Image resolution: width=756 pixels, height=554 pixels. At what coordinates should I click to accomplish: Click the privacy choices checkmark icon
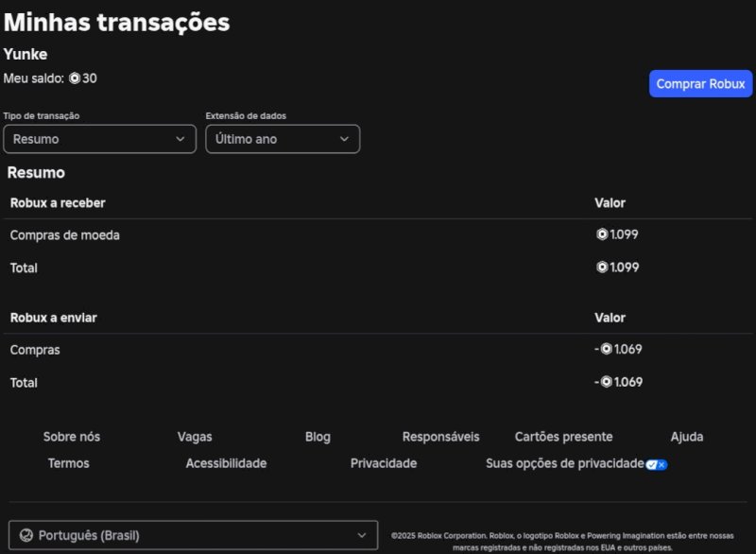click(657, 464)
